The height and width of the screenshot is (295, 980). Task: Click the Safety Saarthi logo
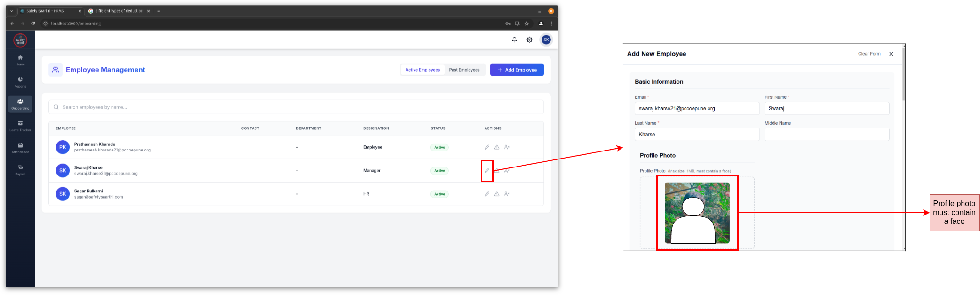(20, 40)
